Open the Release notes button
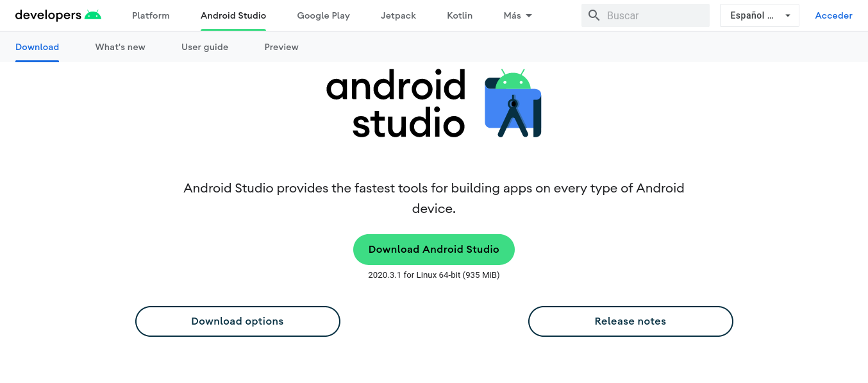The width and height of the screenshot is (868, 383). click(x=631, y=321)
